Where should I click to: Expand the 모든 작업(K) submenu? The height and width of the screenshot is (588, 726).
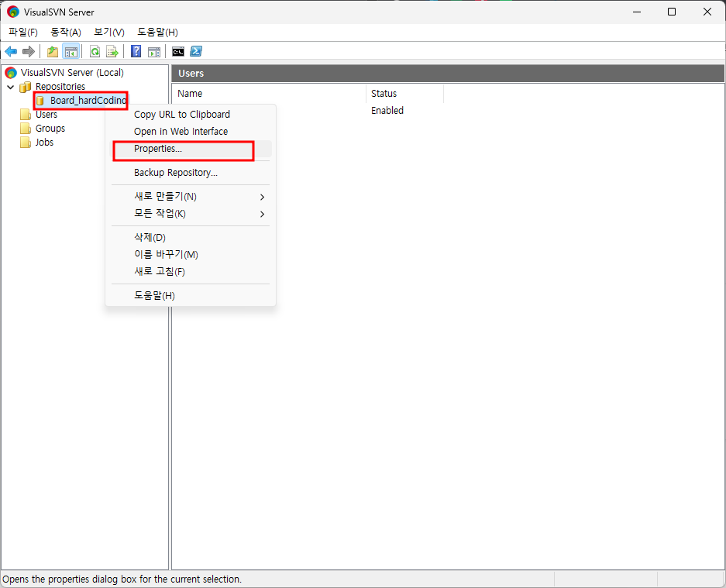click(191, 214)
